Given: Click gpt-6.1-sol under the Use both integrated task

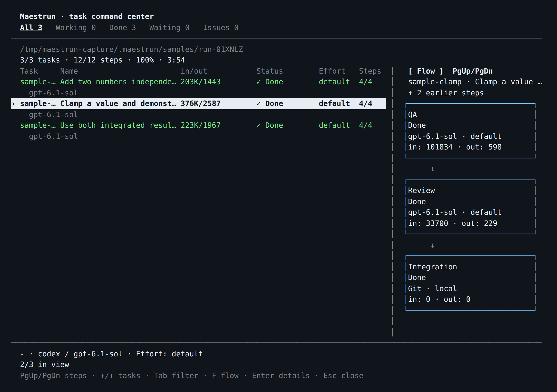Looking at the screenshot, I should [53, 136].
